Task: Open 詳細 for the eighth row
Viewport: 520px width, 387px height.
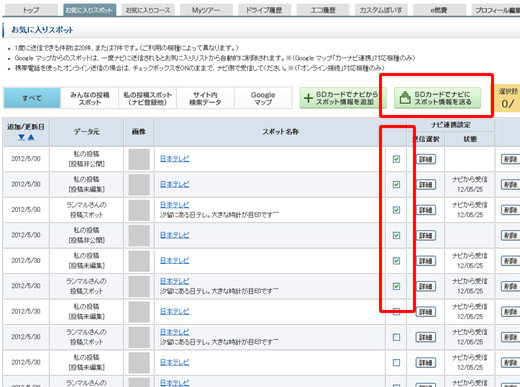Action: coord(426,337)
